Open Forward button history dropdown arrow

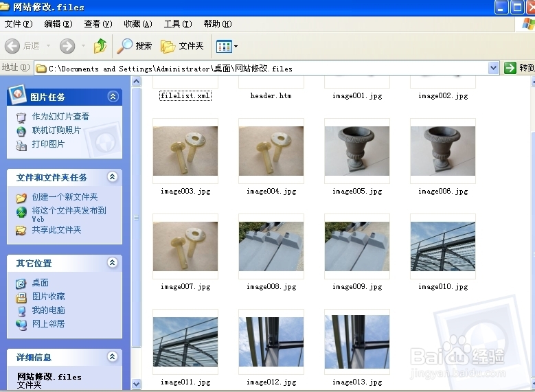[83, 45]
